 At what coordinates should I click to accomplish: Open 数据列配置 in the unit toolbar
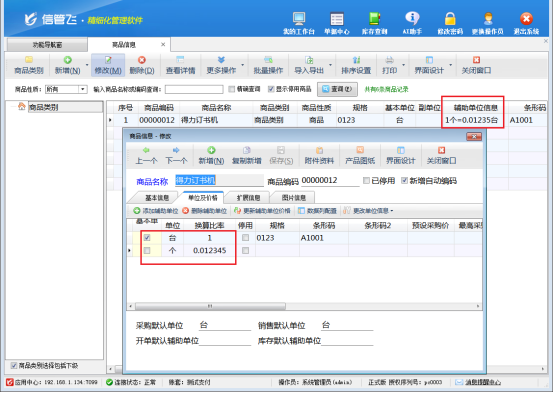click(x=317, y=211)
